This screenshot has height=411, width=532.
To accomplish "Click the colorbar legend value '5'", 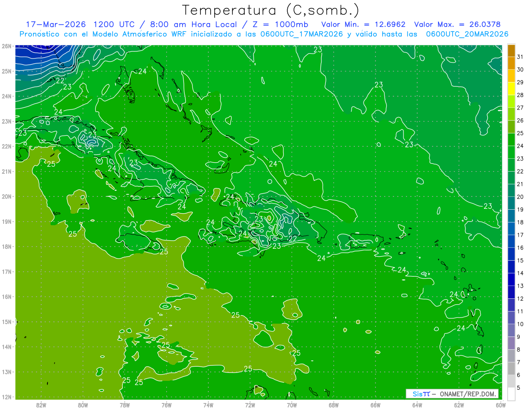I will click(x=518, y=388).
